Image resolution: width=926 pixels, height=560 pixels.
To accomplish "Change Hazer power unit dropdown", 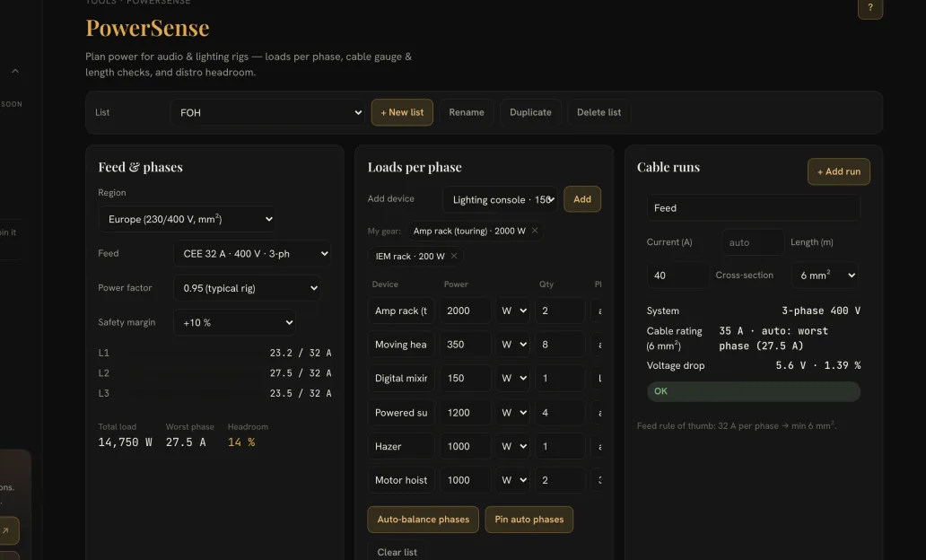I will (x=512, y=446).
